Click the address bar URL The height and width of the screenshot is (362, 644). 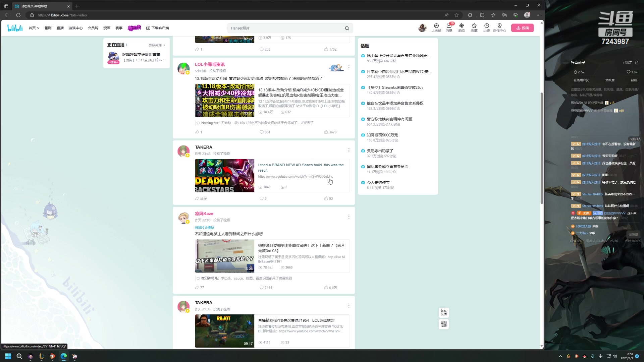(62, 15)
